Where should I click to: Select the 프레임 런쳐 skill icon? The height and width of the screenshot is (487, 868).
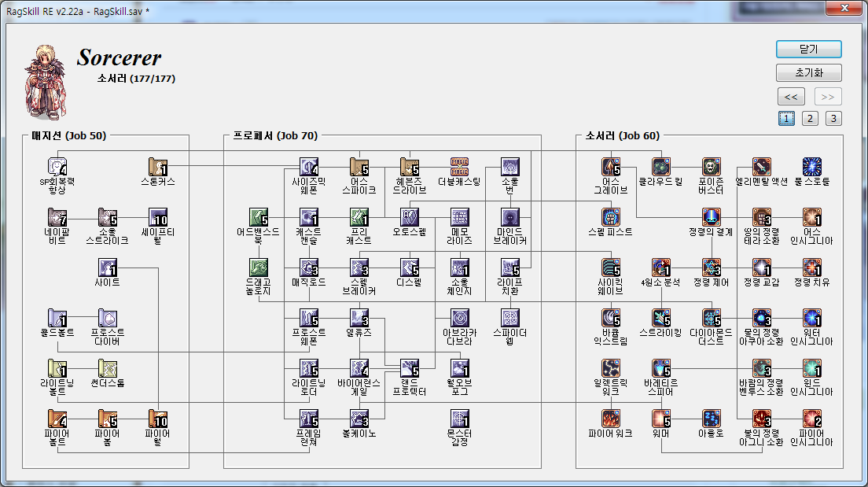309,419
